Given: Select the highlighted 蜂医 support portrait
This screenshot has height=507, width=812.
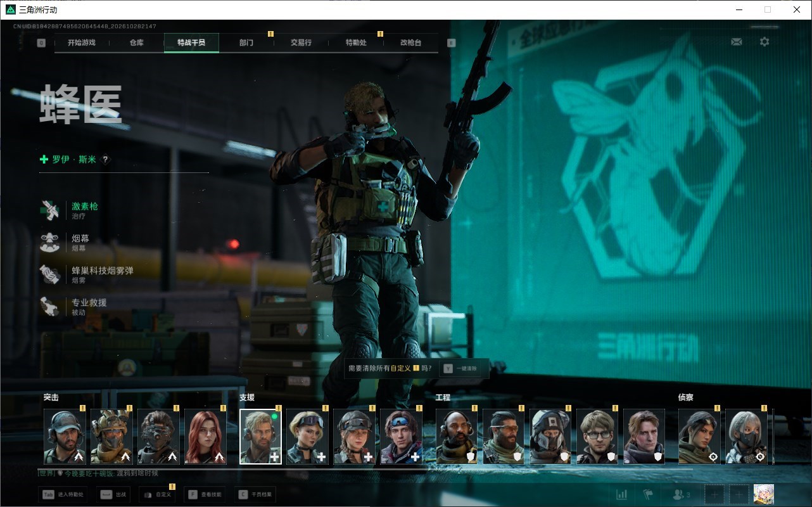Looking at the screenshot, I should pyautogui.click(x=260, y=437).
